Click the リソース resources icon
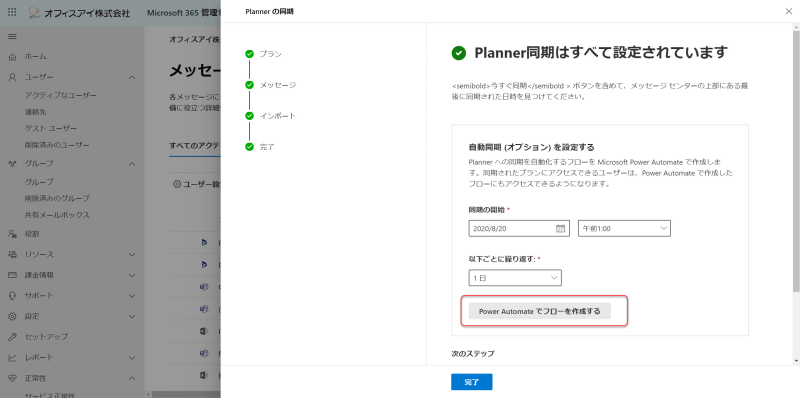This screenshot has width=800, height=398. coord(13,254)
